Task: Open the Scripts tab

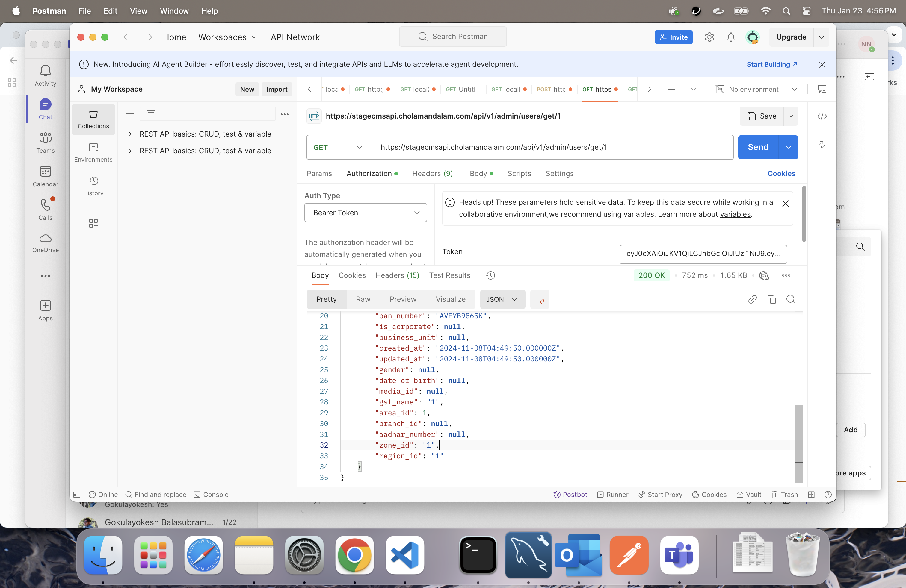Action: click(519, 173)
